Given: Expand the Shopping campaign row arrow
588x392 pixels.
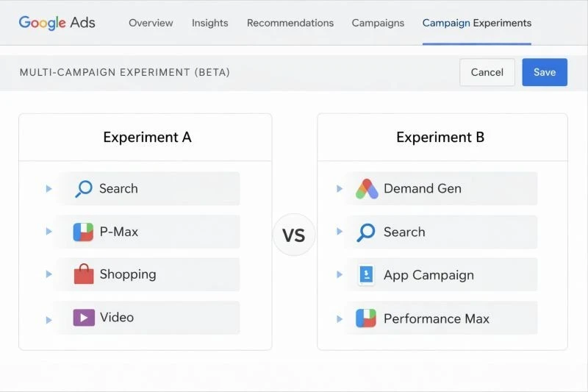Looking at the screenshot, I should point(49,274).
